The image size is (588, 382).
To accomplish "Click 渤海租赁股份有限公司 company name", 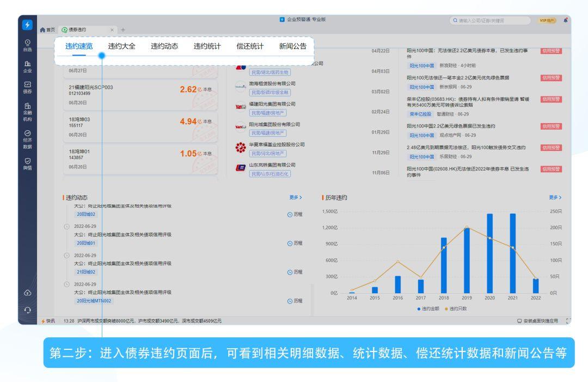I will 272,84.
